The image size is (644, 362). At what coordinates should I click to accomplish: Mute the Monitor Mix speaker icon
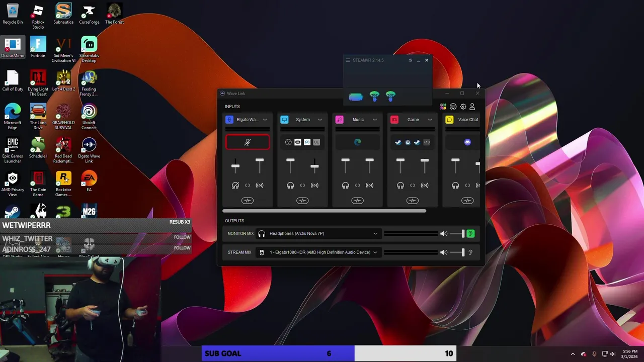pyautogui.click(x=443, y=234)
